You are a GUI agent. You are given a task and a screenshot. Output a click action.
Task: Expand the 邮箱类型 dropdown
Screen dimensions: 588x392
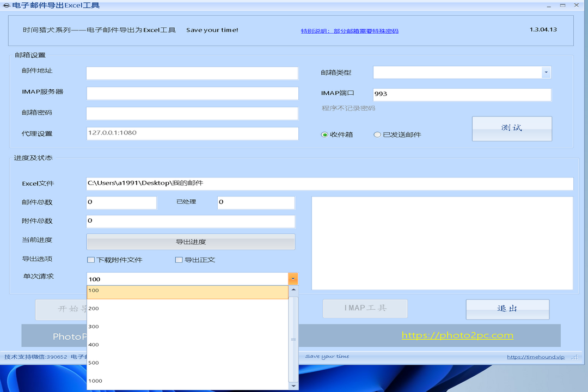coord(546,72)
